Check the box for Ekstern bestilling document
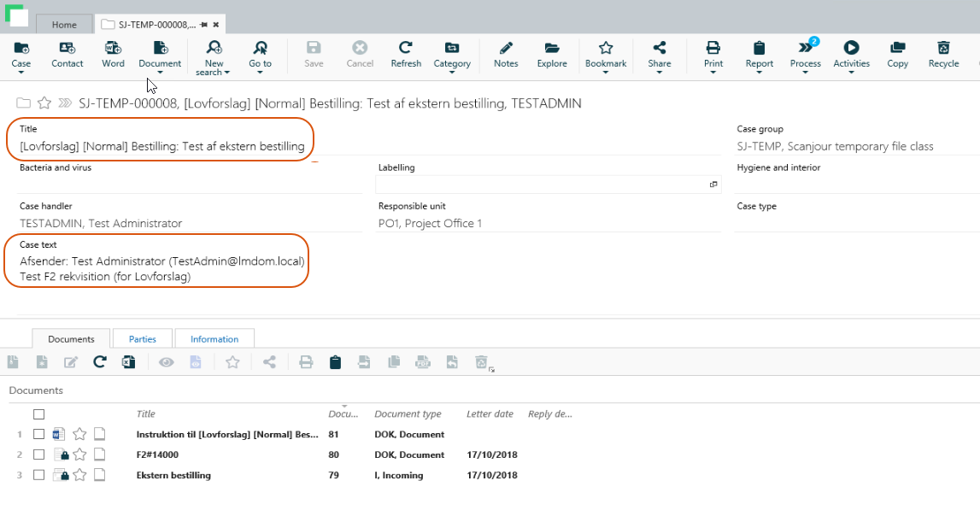Viewport: 980px width, 516px height. pos(38,475)
